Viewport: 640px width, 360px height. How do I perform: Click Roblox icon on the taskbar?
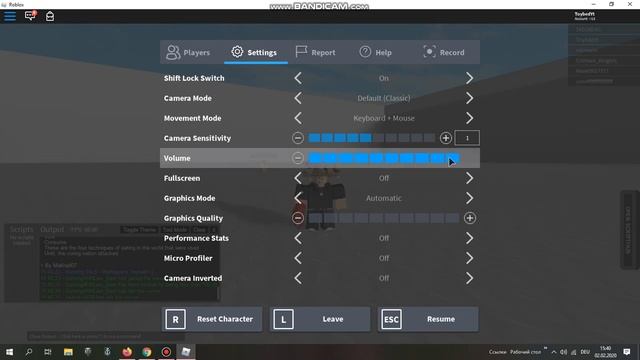tap(186, 352)
